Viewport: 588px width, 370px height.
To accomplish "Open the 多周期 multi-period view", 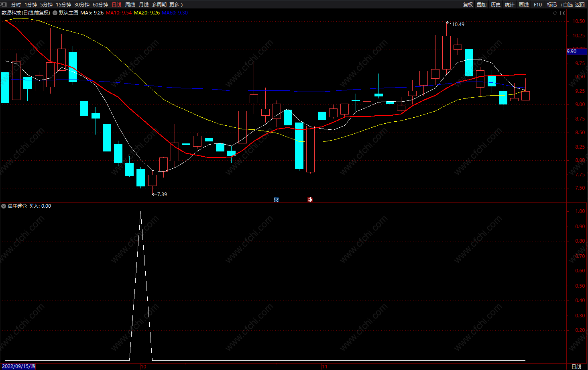I will pyautogui.click(x=159, y=4).
